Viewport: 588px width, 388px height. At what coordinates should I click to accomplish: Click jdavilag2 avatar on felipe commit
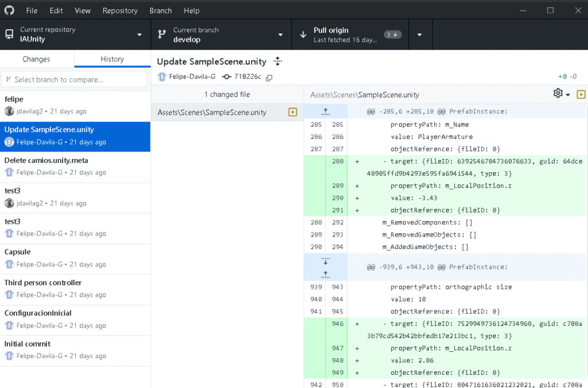[9, 111]
